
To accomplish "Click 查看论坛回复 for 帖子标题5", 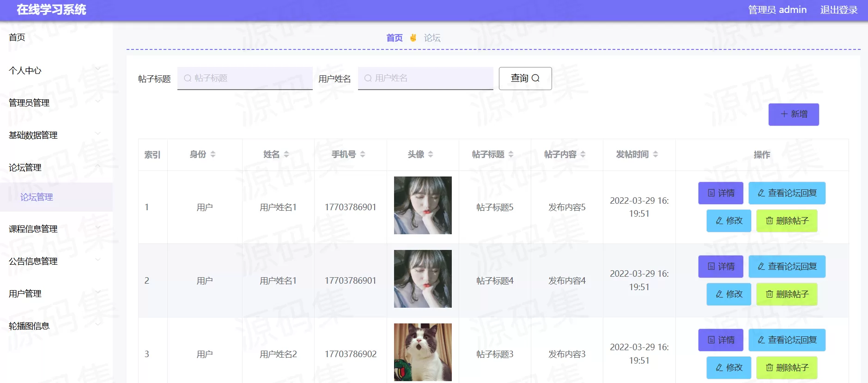I will coord(787,193).
